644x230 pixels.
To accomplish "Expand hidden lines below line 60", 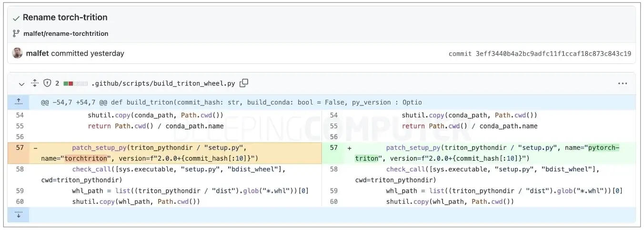I will pos(18,215).
